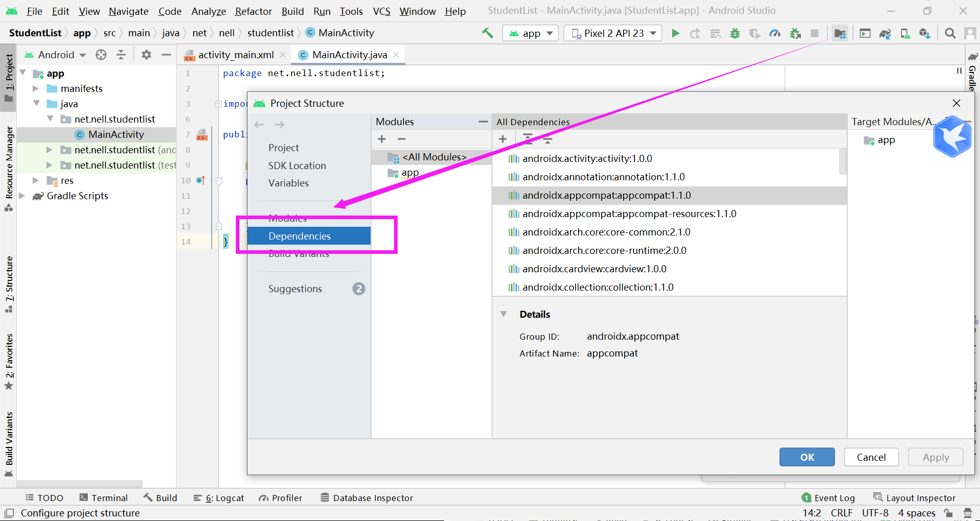Open Database Inspector tool window
This screenshot has height=521, width=980.
(x=366, y=498)
